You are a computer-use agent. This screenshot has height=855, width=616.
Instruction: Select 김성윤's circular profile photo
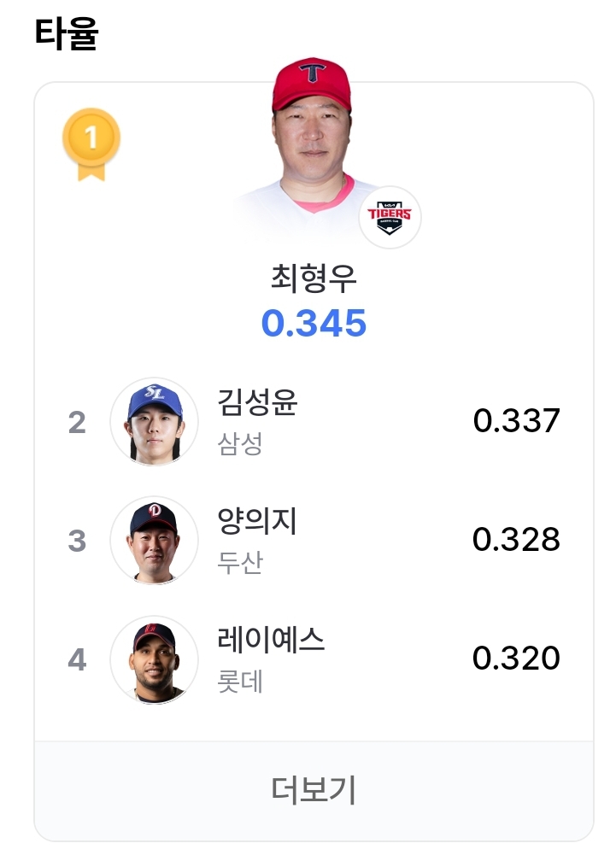pos(154,421)
